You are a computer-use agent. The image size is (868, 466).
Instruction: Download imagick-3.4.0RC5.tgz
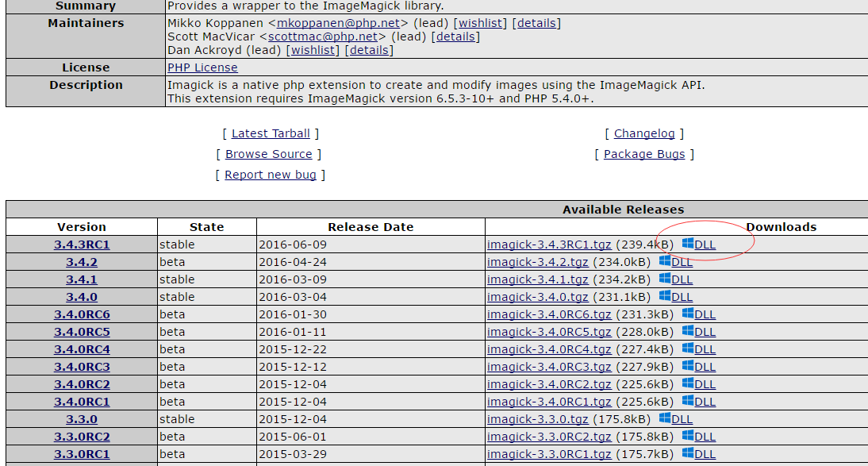(x=549, y=332)
